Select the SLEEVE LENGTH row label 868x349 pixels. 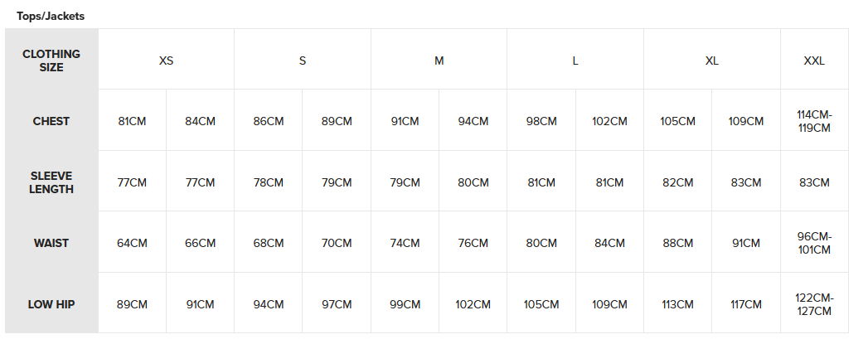click(51, 182)
